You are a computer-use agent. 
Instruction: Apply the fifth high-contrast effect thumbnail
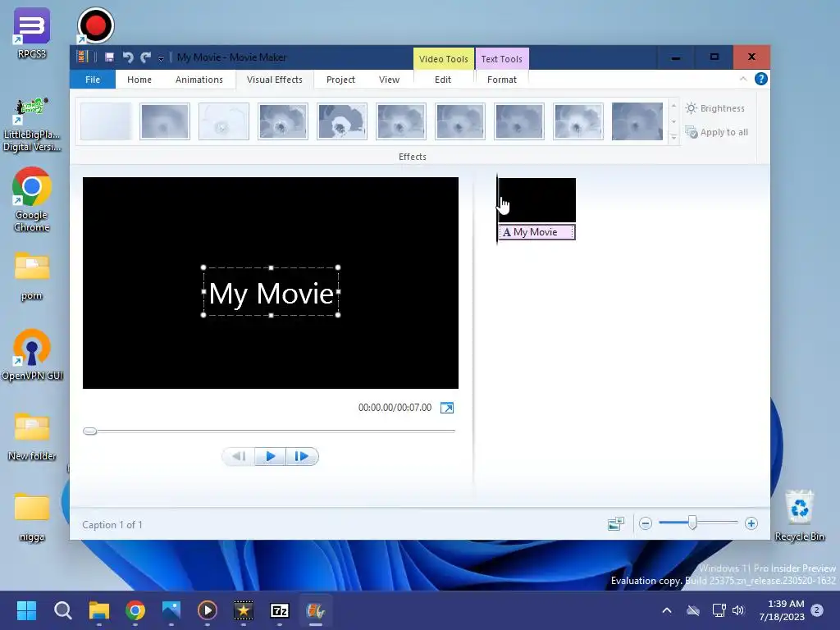point(342,121)
